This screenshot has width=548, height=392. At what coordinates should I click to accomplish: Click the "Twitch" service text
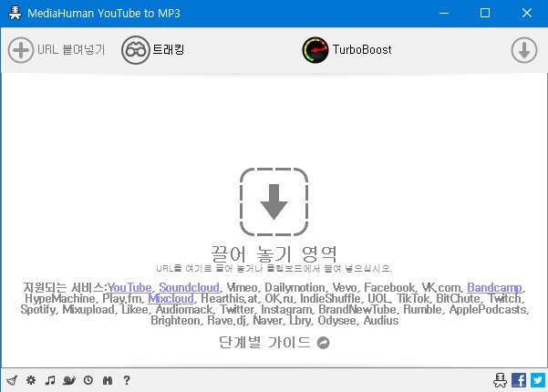(505, 298)
